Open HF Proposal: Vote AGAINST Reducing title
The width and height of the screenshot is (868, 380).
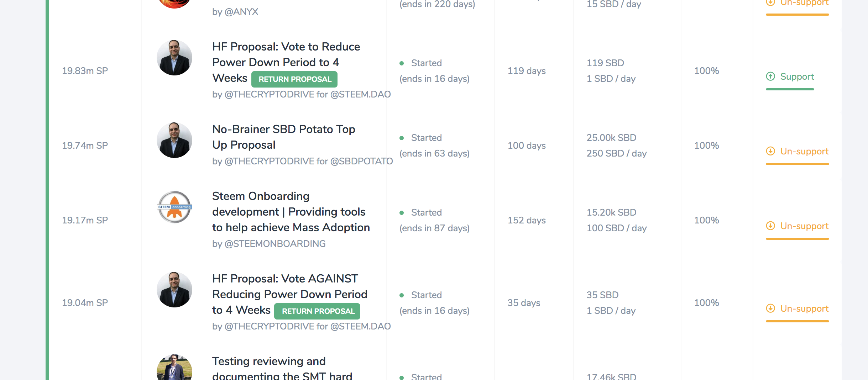click(x=290, y=294)
